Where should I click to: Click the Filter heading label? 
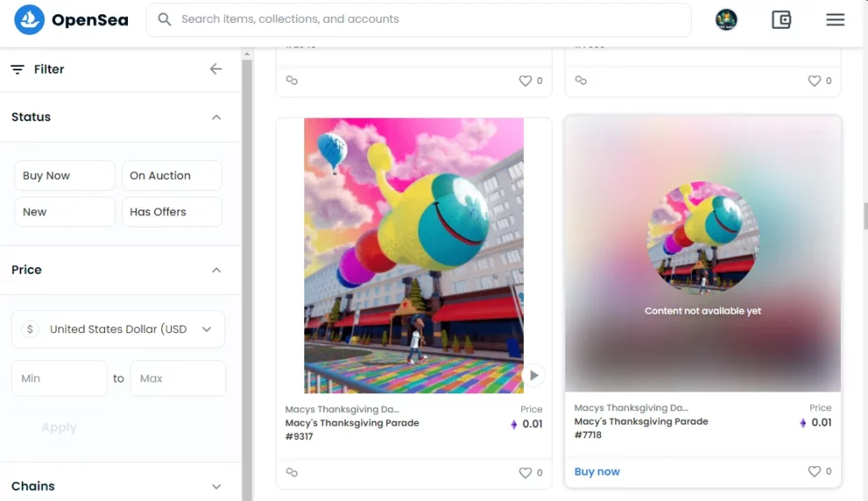[x=49, y=70]
